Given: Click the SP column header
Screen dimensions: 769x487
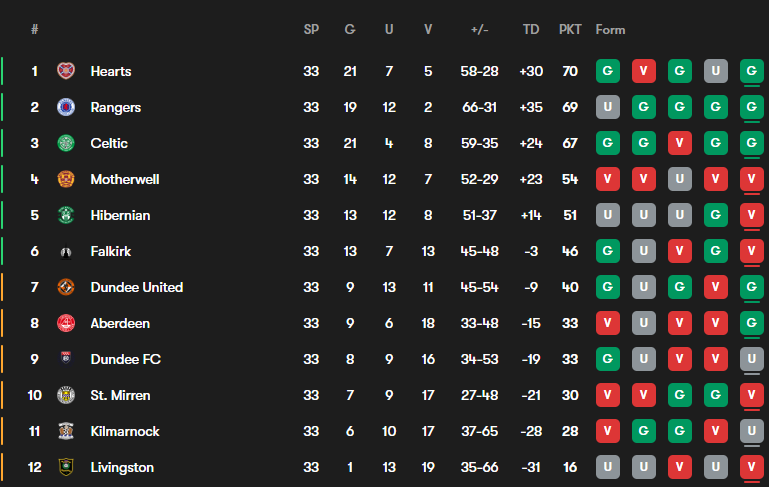Looking at the screenshot, I should pyautogui.click(x=311, y=29).
